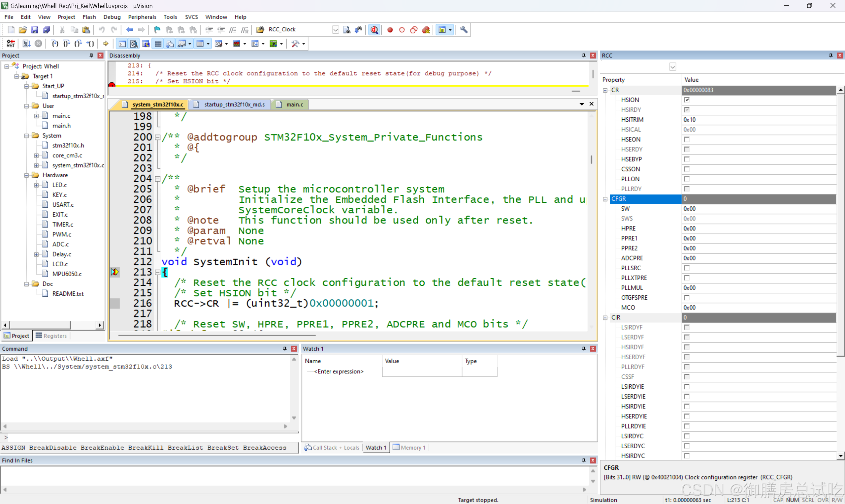The height and width of the screenshot is (504, 845).
Task: Toggle the PLLON checkbox
Action: click(x=687, y=179)
